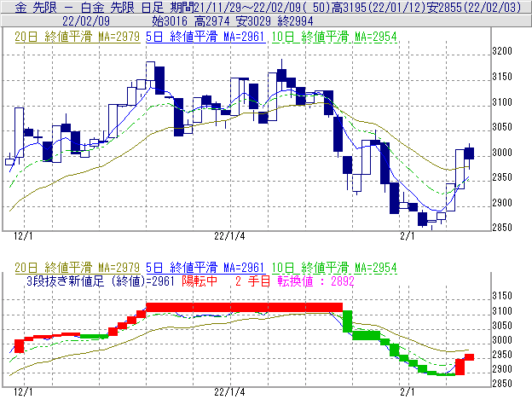Click the long red bar in lower chart
Screen dimensions: 532x405
pyautogui.click(x=245, y=307)
